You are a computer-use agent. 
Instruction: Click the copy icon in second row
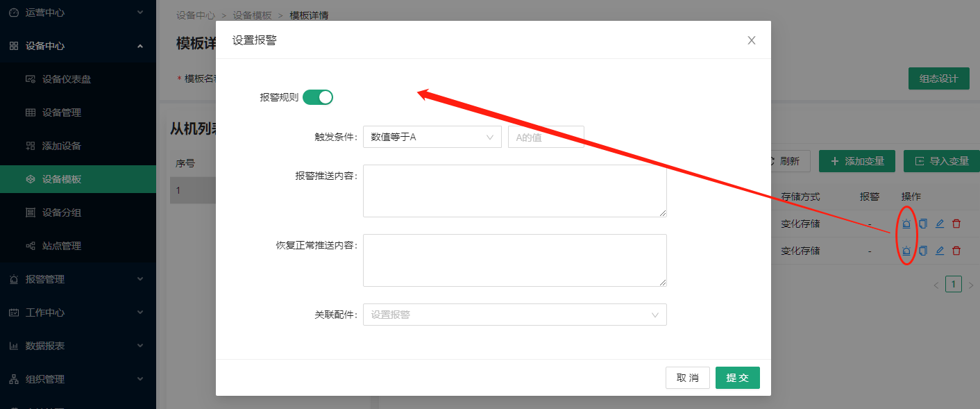tap(923, 251)
